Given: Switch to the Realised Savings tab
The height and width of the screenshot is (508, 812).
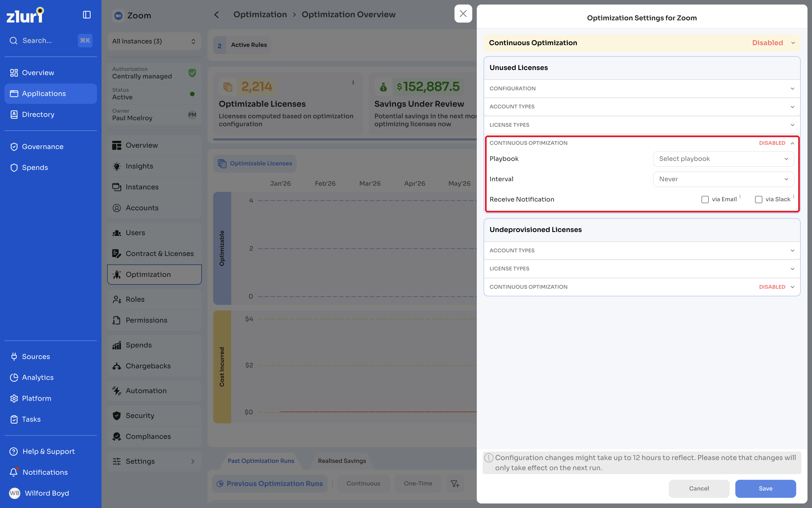Looking at the screenshot, I should click(x=342, y=461).
